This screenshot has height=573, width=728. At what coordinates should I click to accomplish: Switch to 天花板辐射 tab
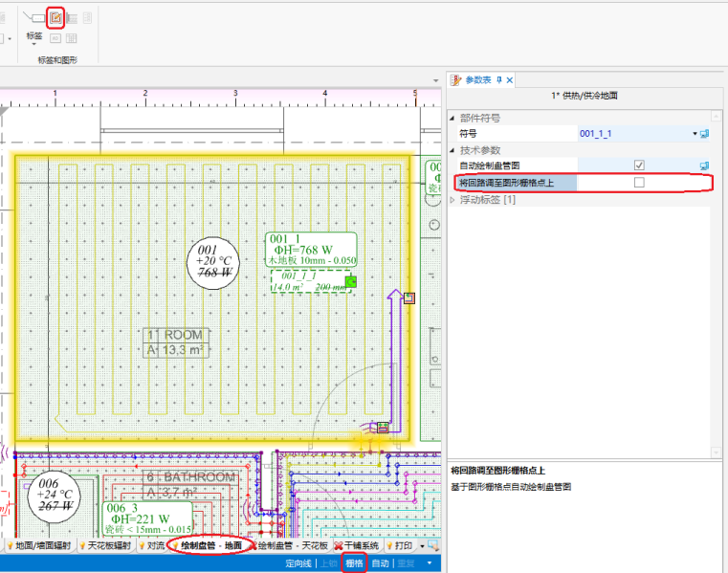pos(105,545)
